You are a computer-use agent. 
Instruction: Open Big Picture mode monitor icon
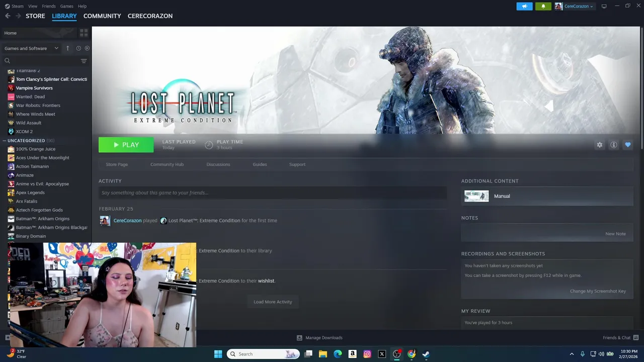pyautogui.click(x=604, y=6)
